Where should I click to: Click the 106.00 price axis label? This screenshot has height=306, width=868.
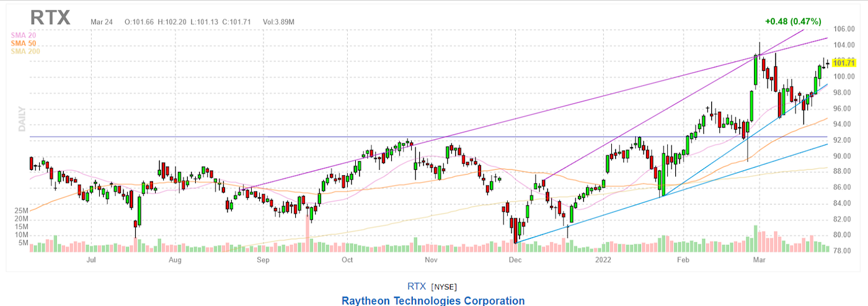pyautogui.click(x=844, y=29)
